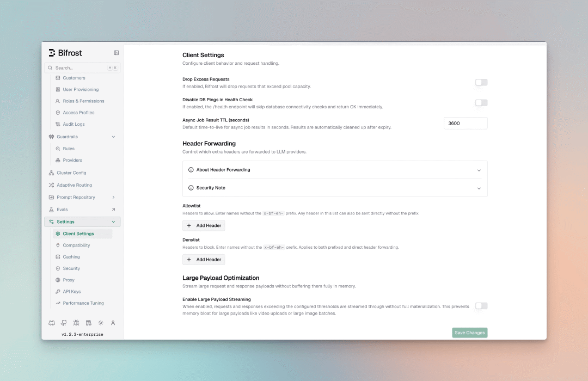This screenshot has height=381, width=588.
Task: Open Evals external link
Action: [113, 210]
